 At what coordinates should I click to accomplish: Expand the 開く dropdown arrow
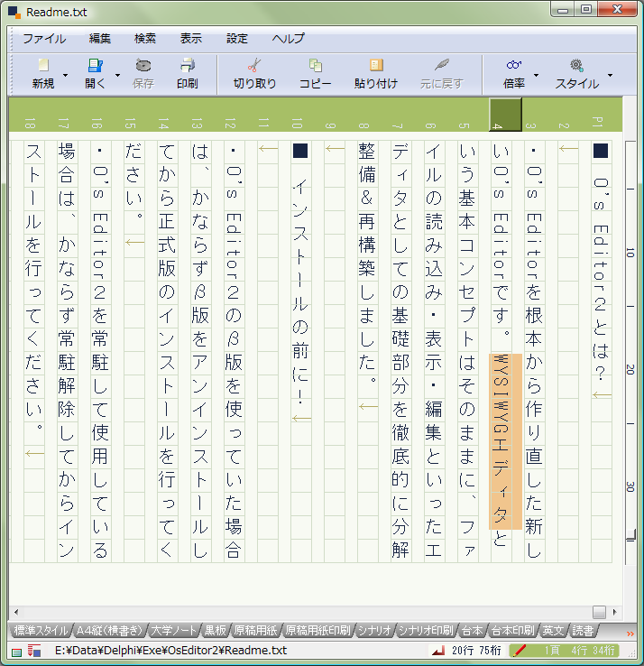[x=117, y=75]
